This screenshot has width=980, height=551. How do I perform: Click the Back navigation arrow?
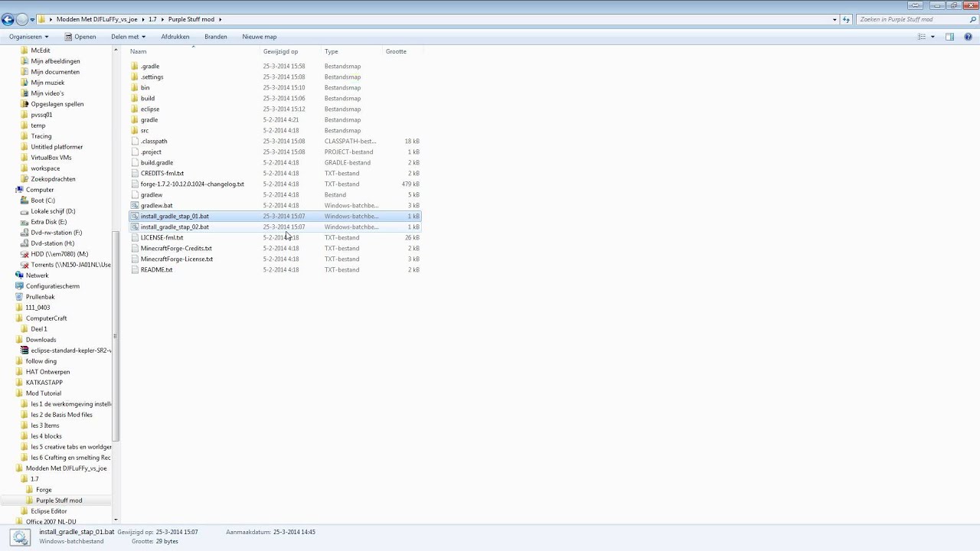[8, 19]
